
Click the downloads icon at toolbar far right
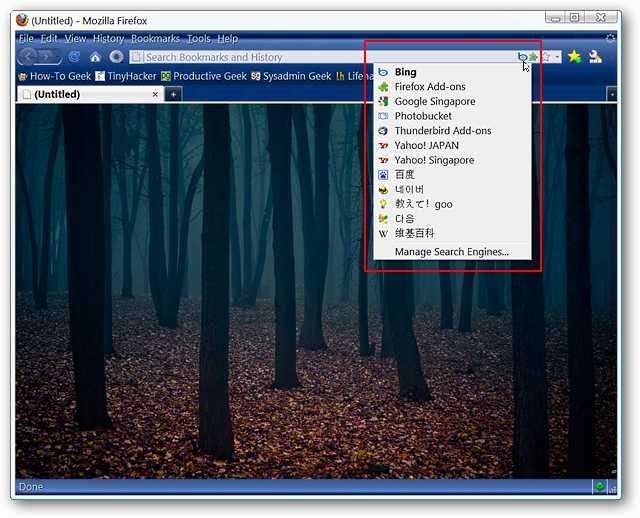coord(595,57)
